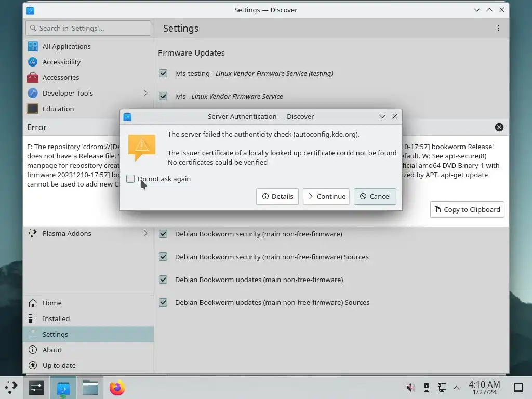Toggle the Debian Bookworm security Sources checkbox

click(x=163, y=257)
